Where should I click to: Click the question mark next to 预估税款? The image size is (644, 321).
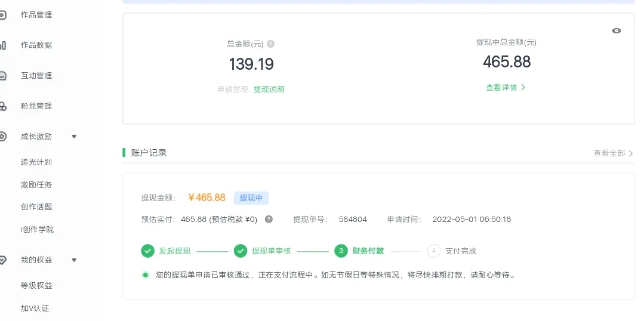click(269, 219)
